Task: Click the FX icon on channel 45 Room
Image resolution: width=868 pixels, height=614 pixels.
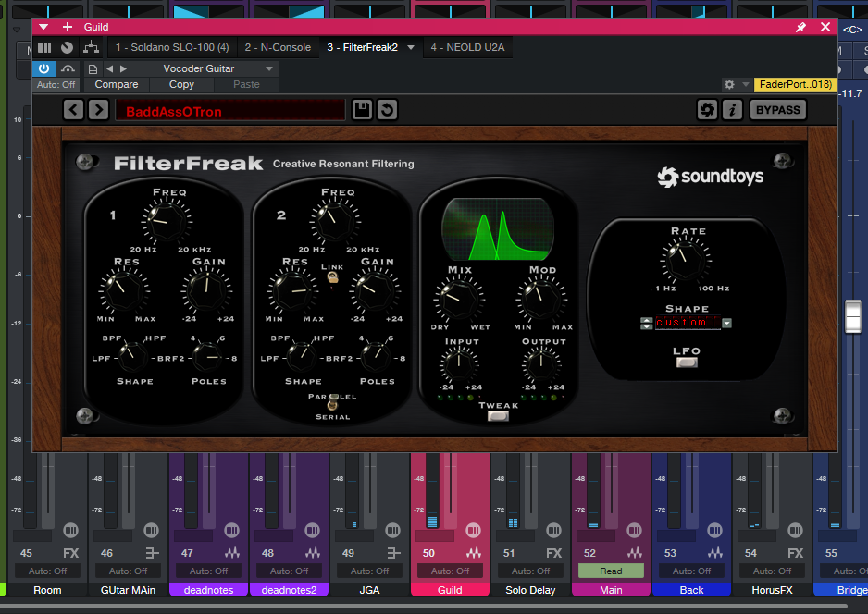Action: (71, 553)
